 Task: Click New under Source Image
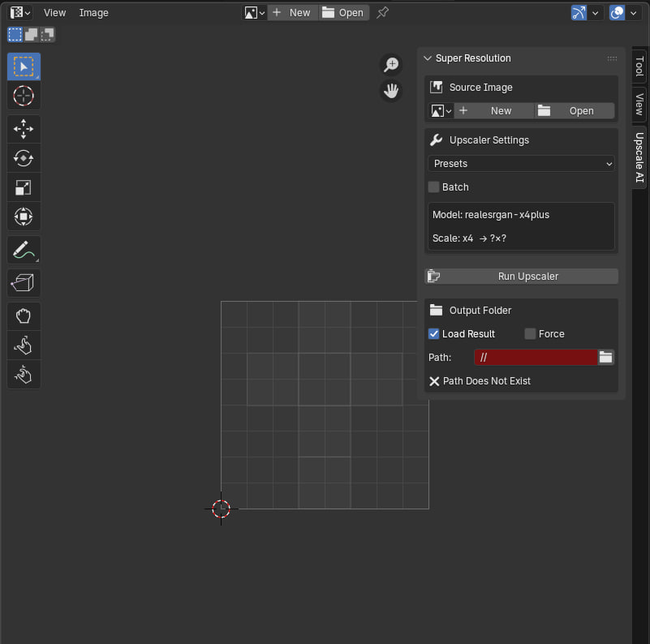[x=494, y=111]
